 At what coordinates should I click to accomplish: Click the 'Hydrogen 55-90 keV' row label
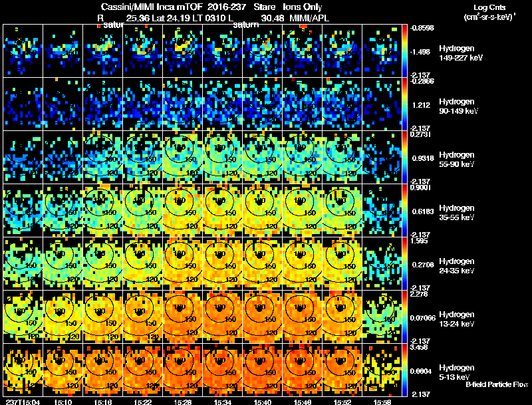click(457, 160)
